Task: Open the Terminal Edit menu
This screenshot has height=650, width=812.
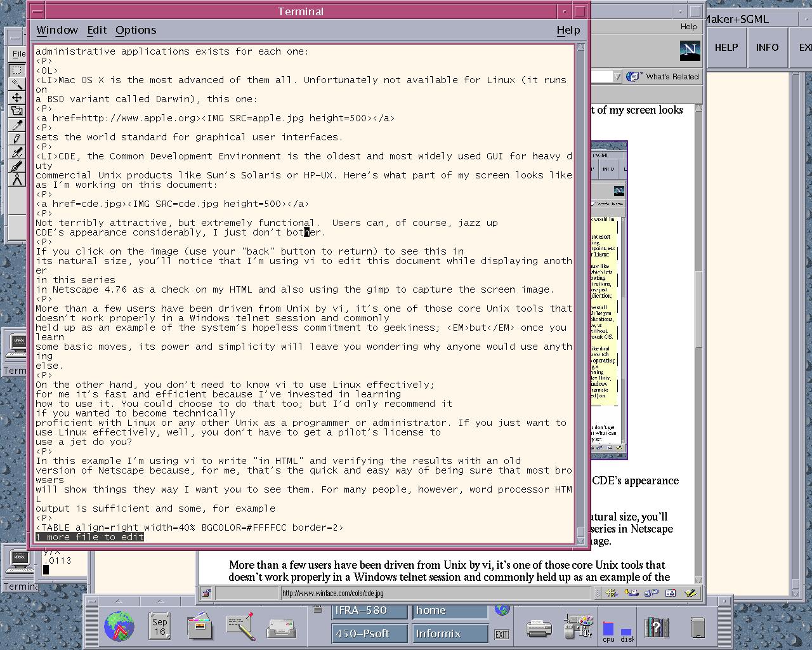Action: point(96,30)
